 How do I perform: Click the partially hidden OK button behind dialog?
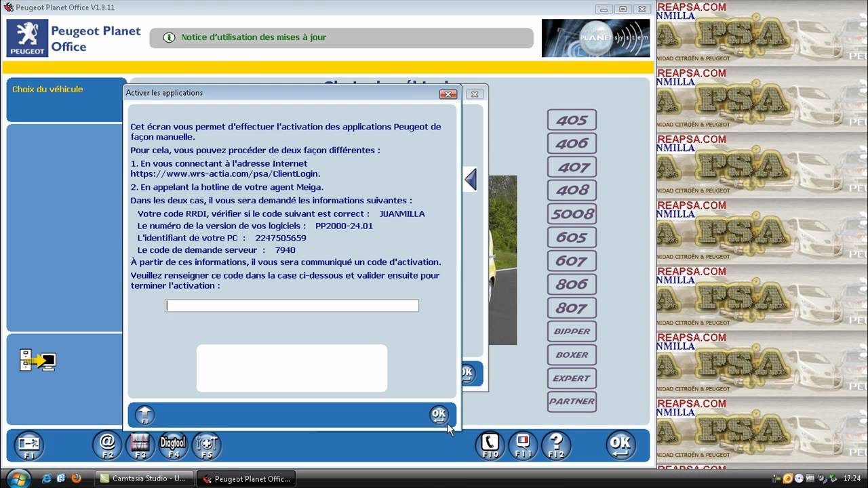[468, 373]
